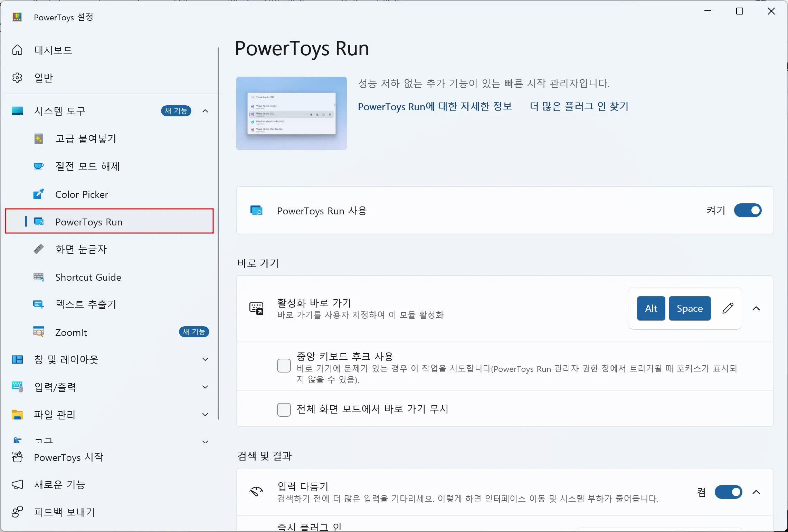Screen dimensions: 788x532
Task: Expand the 창 및 레이아웃 section
Action: [x=205, y=359]
